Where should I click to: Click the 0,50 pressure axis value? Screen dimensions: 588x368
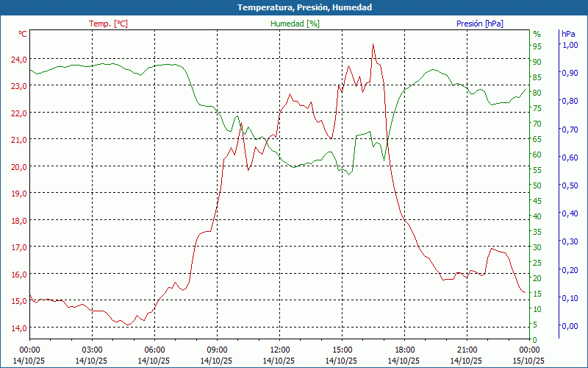point(569,185)
